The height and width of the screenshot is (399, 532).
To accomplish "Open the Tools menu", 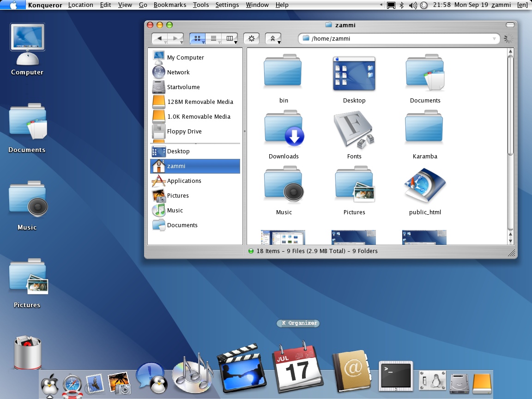I will [x=201, y=5].
